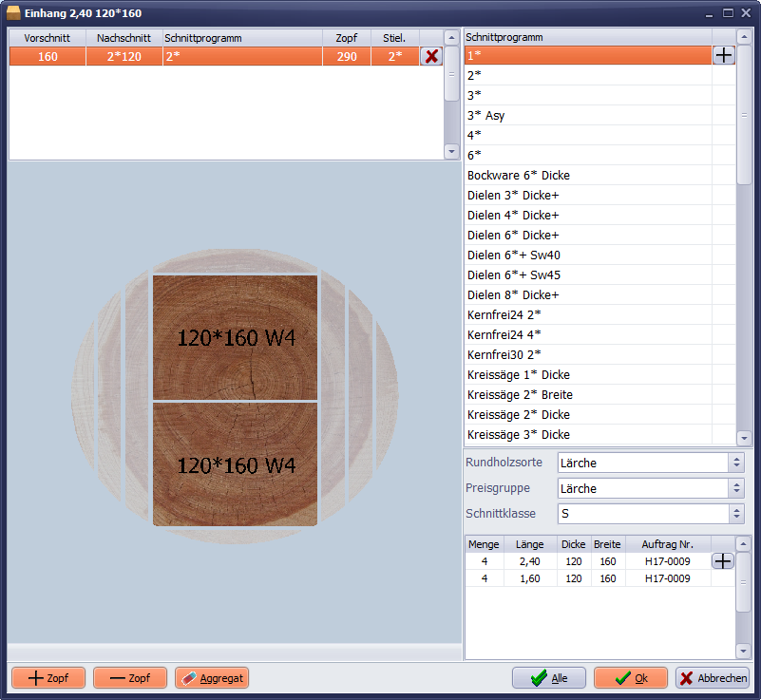Click the + Zopf button

[x=48, y=678]
